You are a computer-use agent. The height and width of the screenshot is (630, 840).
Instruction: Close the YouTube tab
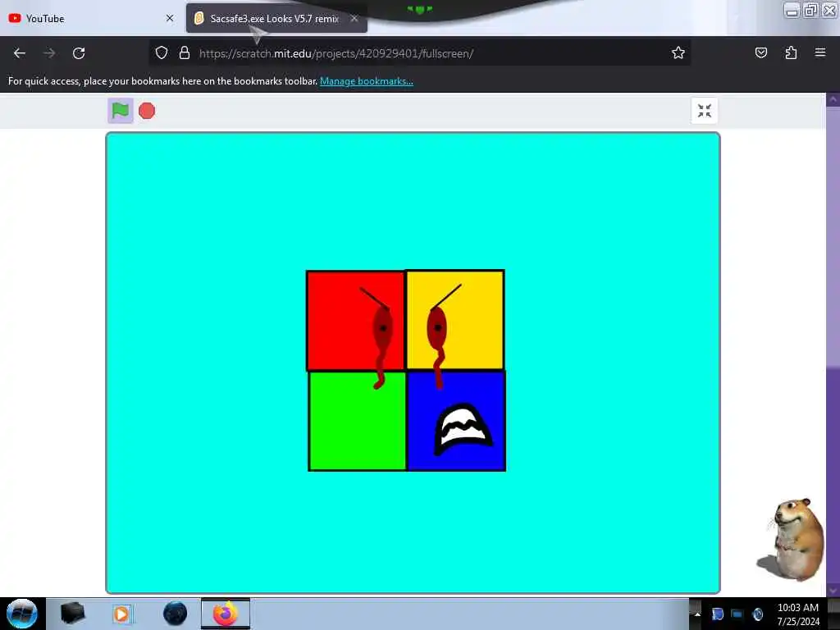(170, 18)
